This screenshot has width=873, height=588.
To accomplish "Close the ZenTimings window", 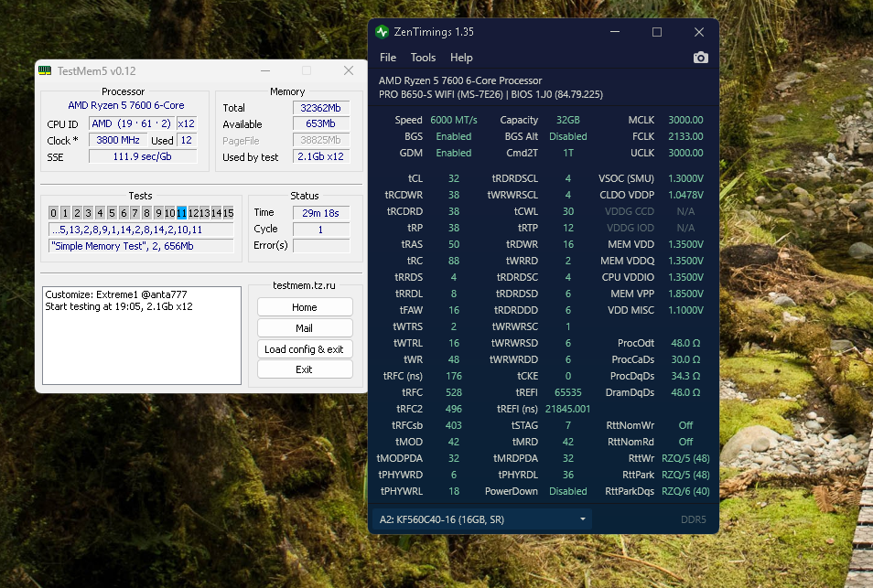I will click(698, 32).
